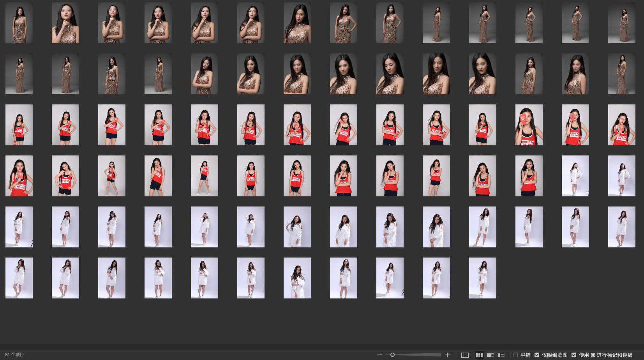This screenshot has width=644, height=360.
Task: Toggle the 使用 ⌘ 进行标记和评级 checkbox
Action: (x=574, y=355)
